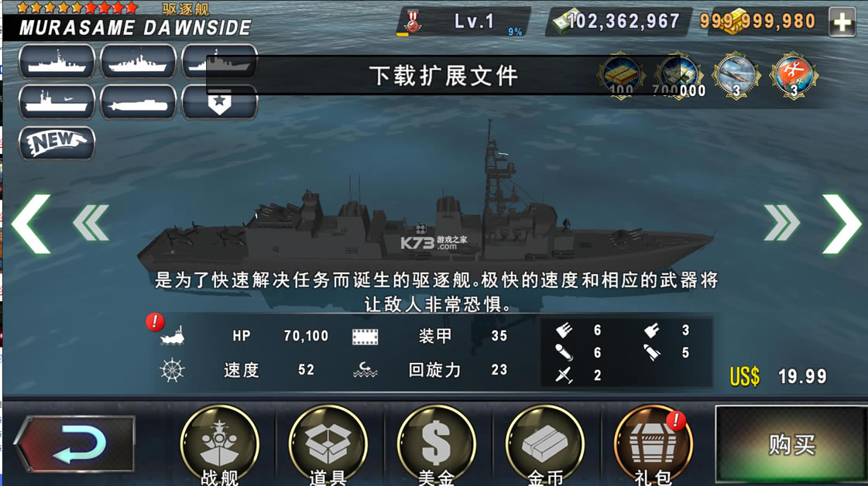This screenshot has width=868, height=486.
Task: Go to next ship with right arrow
Action: point(842,224)
